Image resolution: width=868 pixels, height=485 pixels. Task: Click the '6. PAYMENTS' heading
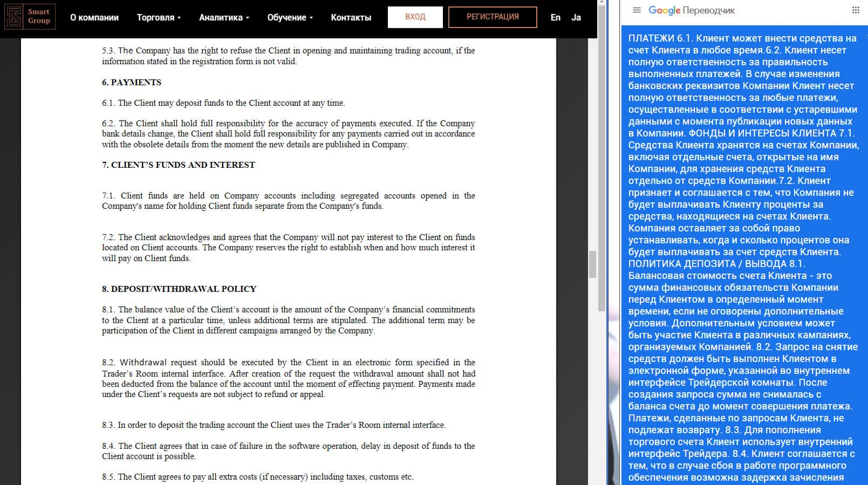point(132,83)
